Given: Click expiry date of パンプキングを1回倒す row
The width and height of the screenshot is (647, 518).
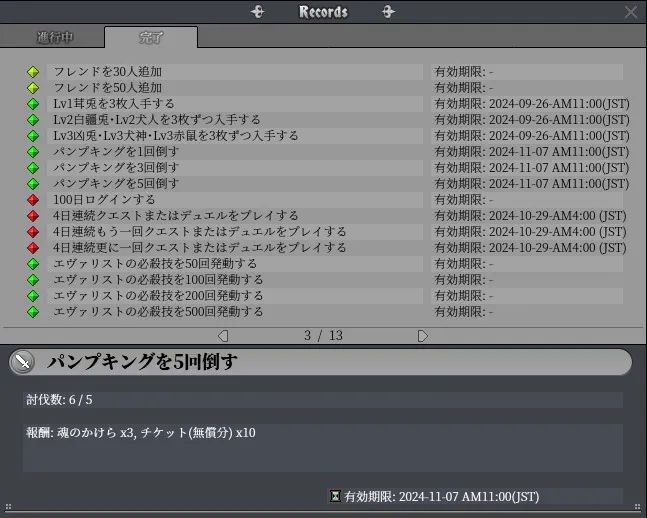Looking at the screenshot, I should point(532,152).
